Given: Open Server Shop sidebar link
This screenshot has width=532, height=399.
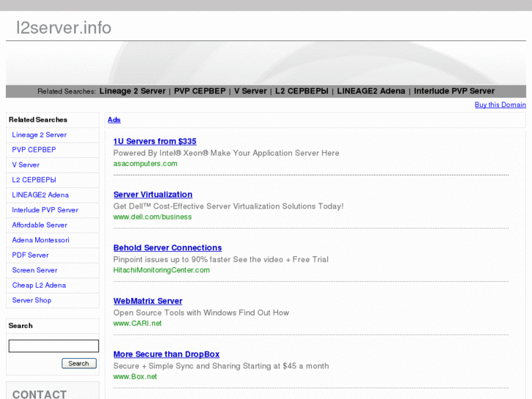Looking at the screenshot, I should (31, 300).
